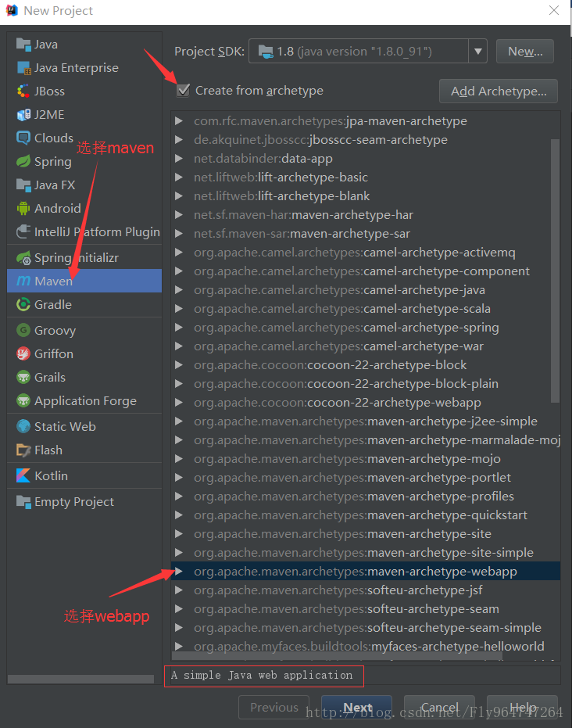The image size is (572, 728).
Task: Click the archetype list vertical scrollbar
Action: coord(555,271)
